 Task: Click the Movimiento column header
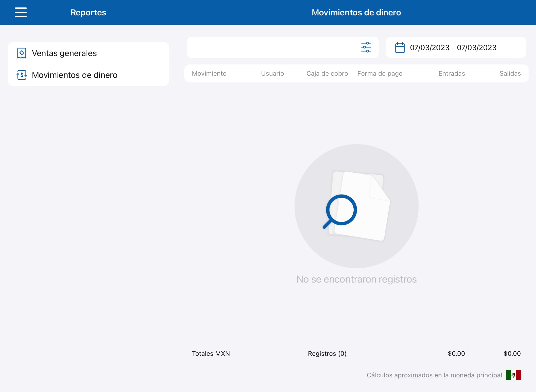(209, 73)
